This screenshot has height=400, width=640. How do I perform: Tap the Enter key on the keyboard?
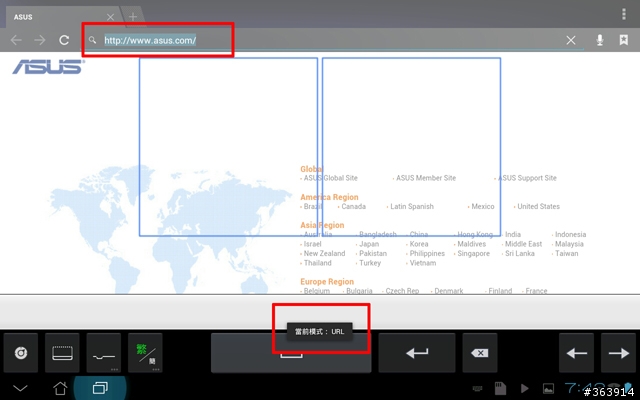pyautogui.click(x=417, y=353)
